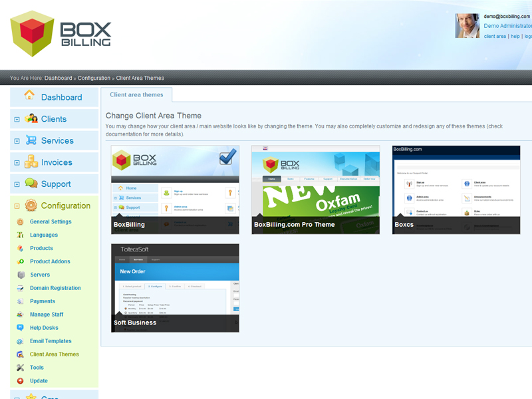The width and height of the screenshot is (532, 399).
Task: Click the Payments icon
Action: click(x=21, y=301)
